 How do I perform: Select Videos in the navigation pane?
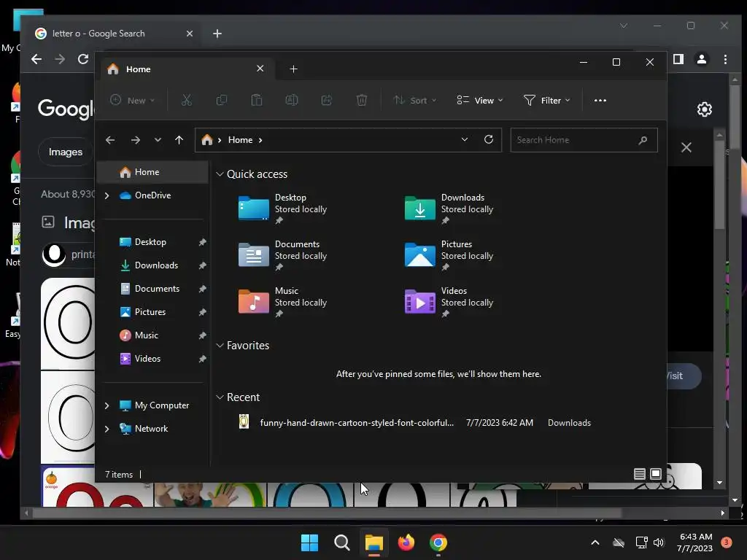point(147,359)
